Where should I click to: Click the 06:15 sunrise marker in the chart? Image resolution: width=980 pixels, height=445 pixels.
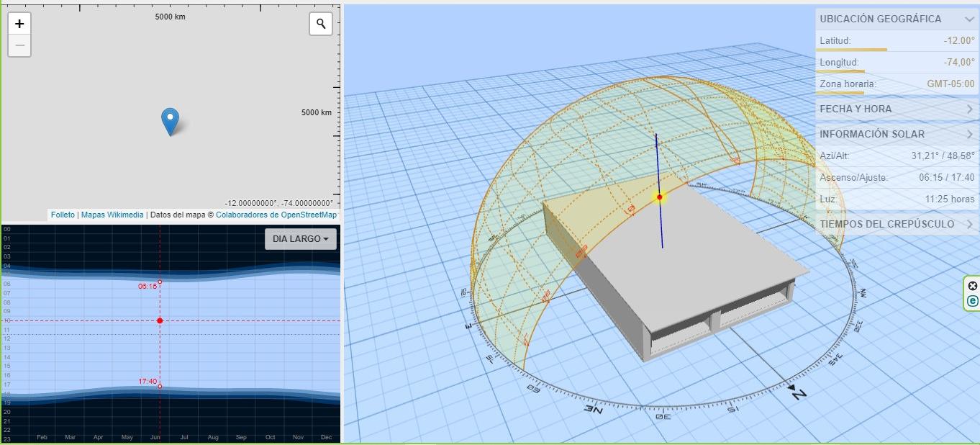pyautogui.click(x=160, y=282)
